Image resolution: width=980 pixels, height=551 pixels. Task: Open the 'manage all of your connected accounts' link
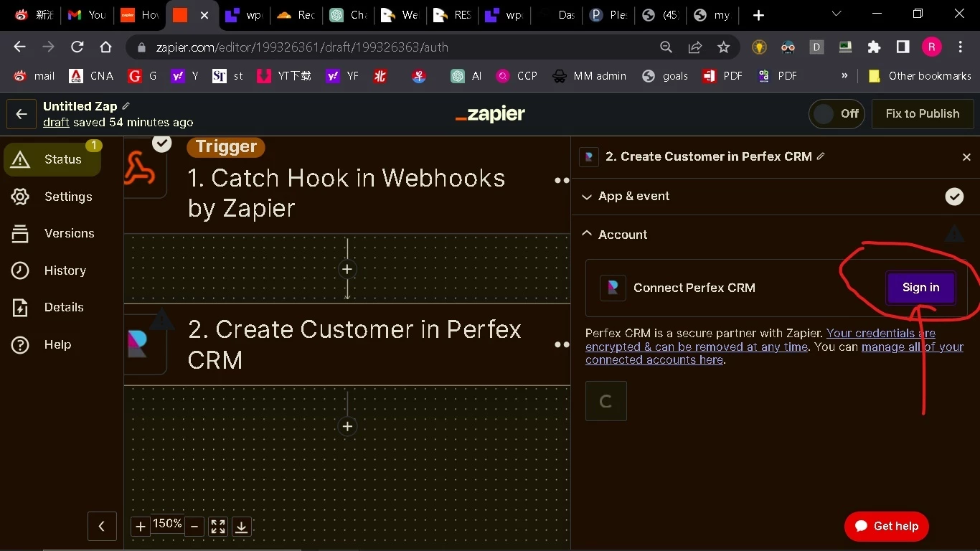click(774, 354)
